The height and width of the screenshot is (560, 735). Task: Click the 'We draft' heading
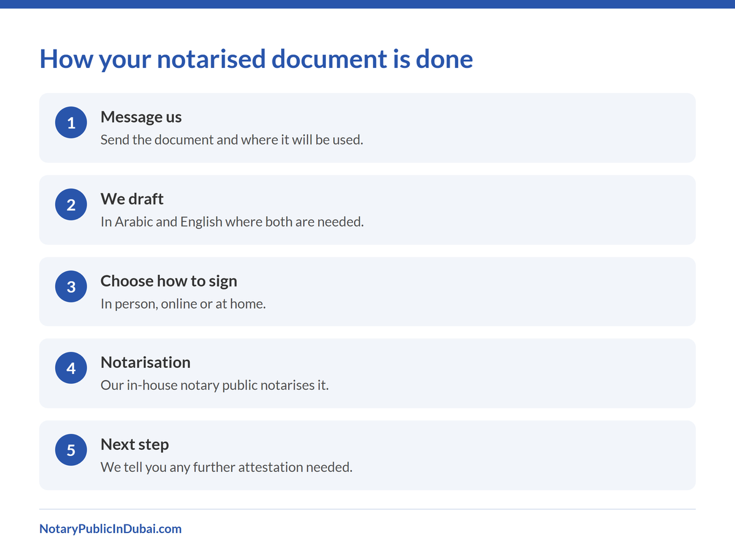point(132,199)
